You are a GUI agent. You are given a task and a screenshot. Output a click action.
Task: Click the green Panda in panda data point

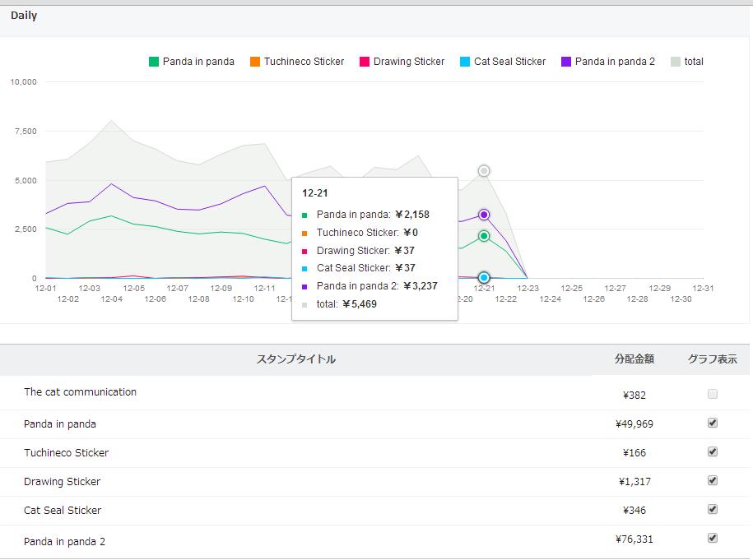click(x=484, y=236)
